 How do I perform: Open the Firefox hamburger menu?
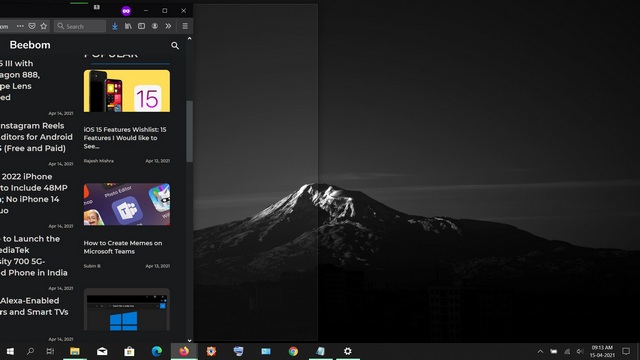point(185,26)
